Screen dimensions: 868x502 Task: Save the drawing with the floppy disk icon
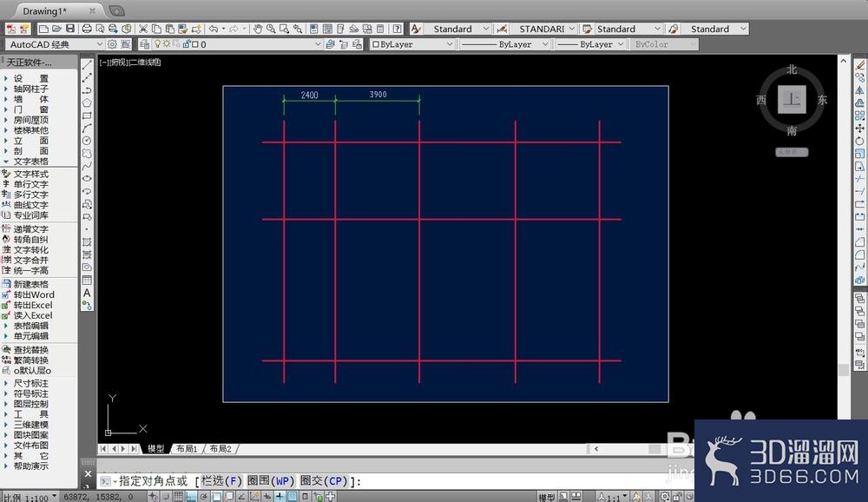(x=69, y=29)
